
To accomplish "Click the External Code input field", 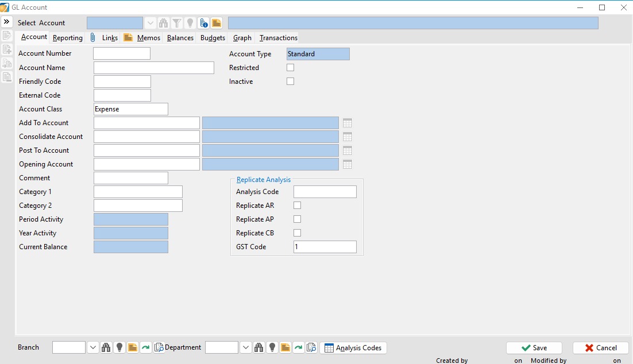I will click(x=122, y=95).
